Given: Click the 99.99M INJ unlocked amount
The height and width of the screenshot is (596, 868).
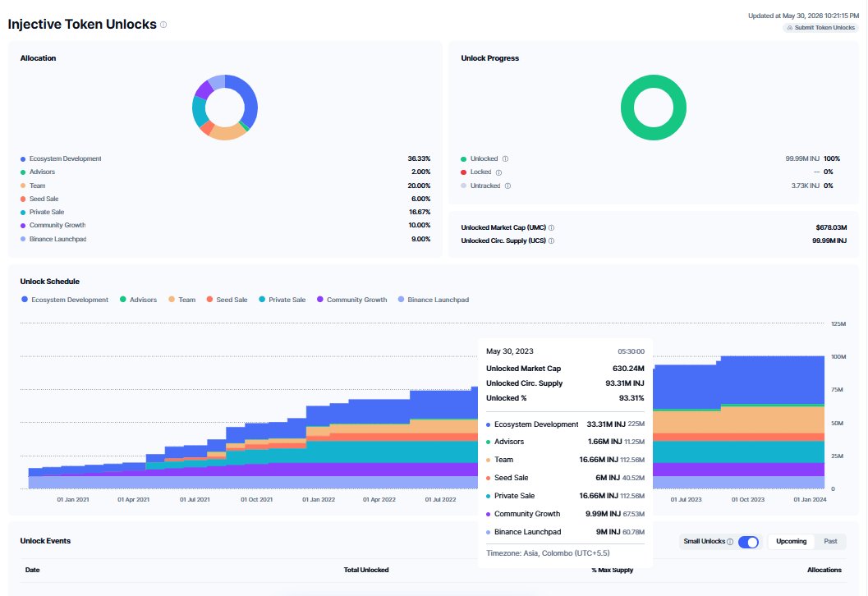Looking at the screenshot, I should coord(802,158).
